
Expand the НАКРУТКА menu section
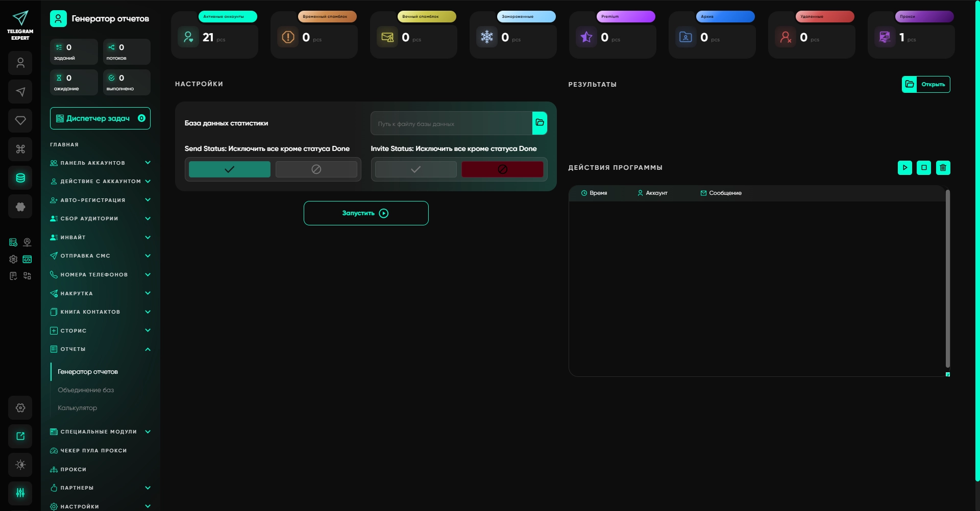coord(100,293)
